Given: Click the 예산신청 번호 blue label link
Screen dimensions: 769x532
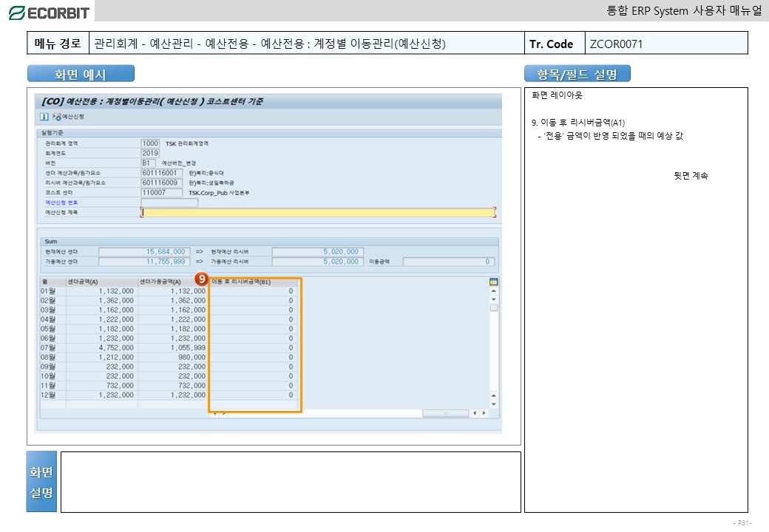Looking at the screenshot, I should click(x=61, y=202).
